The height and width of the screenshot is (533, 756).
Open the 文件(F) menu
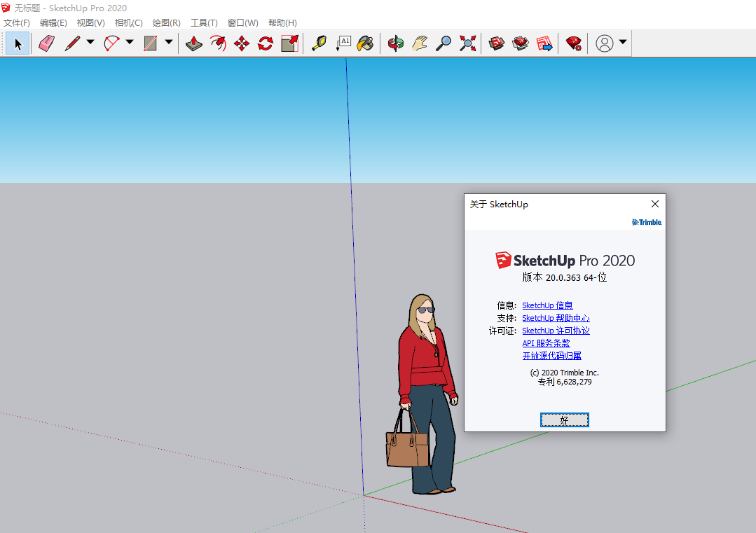coord(17,22)
